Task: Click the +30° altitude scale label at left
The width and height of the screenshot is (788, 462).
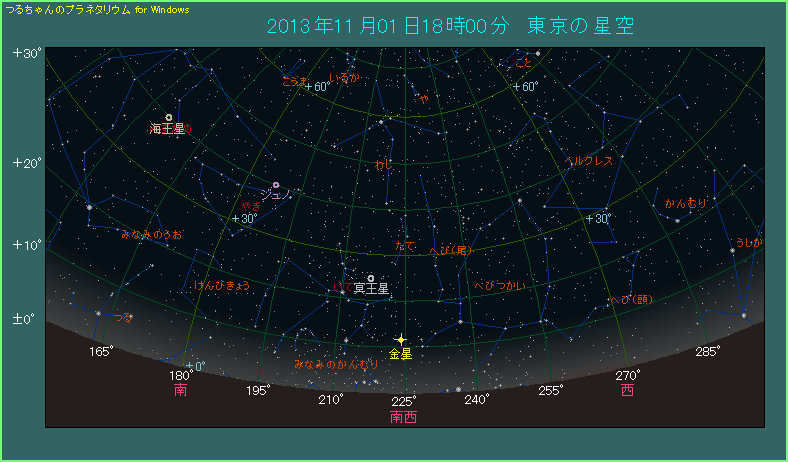Action: tap(26, 53)
